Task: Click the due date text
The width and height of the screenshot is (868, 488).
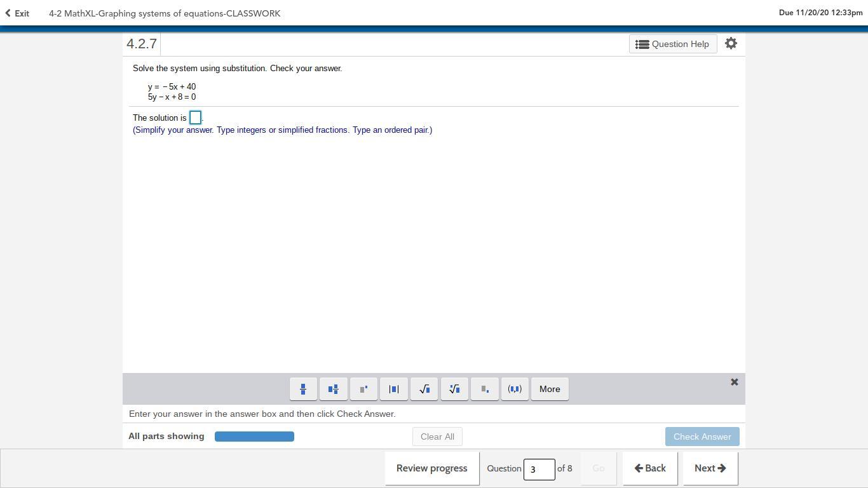Action: click(x=821, y=13)
